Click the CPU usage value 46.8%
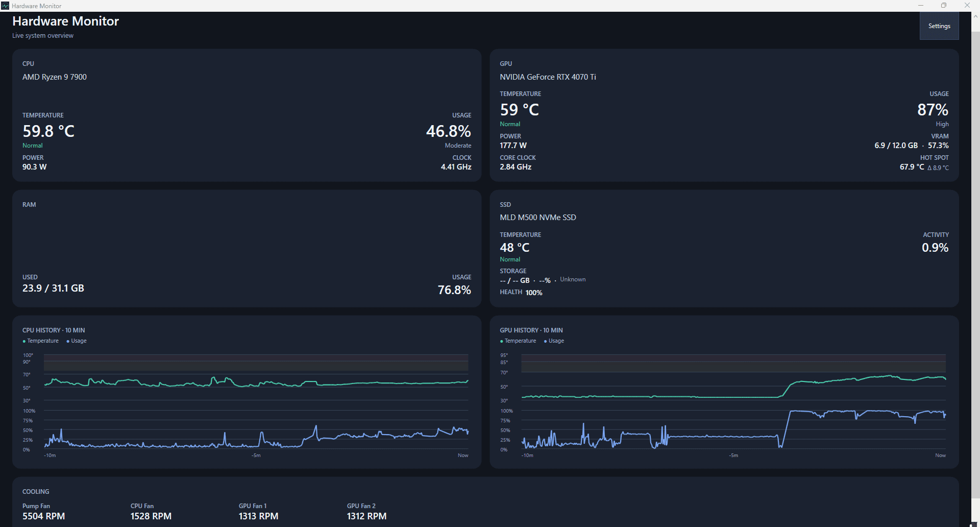980x527 pixels. [x=449, y=131]
